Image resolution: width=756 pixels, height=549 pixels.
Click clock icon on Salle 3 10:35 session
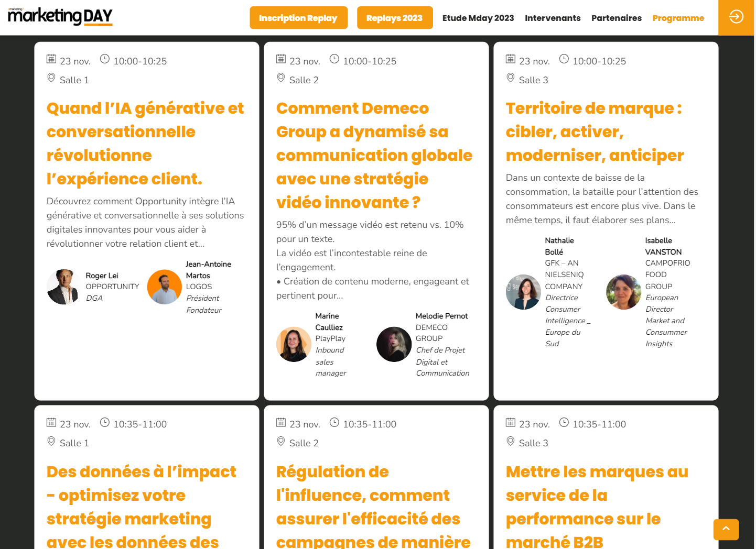(x=564, y=422)
